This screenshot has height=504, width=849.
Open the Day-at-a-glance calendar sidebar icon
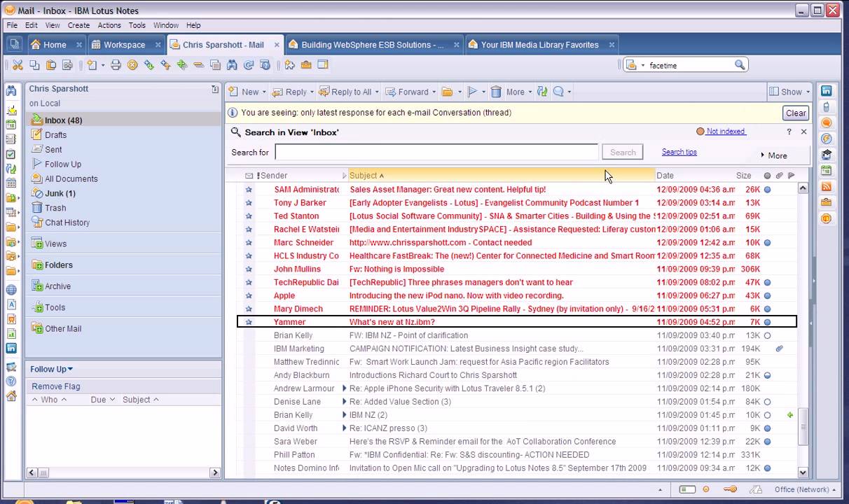click(x=827, y=171)
